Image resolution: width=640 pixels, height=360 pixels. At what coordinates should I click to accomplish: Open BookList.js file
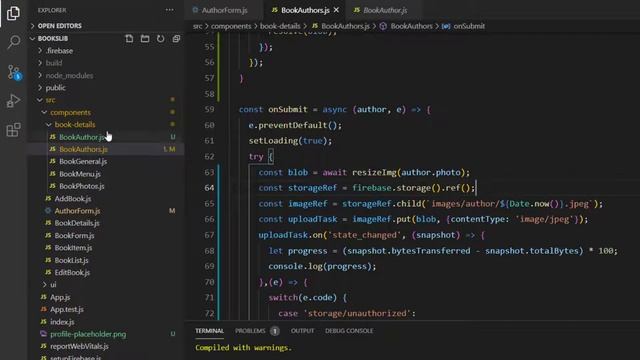(x=71, y=260)
